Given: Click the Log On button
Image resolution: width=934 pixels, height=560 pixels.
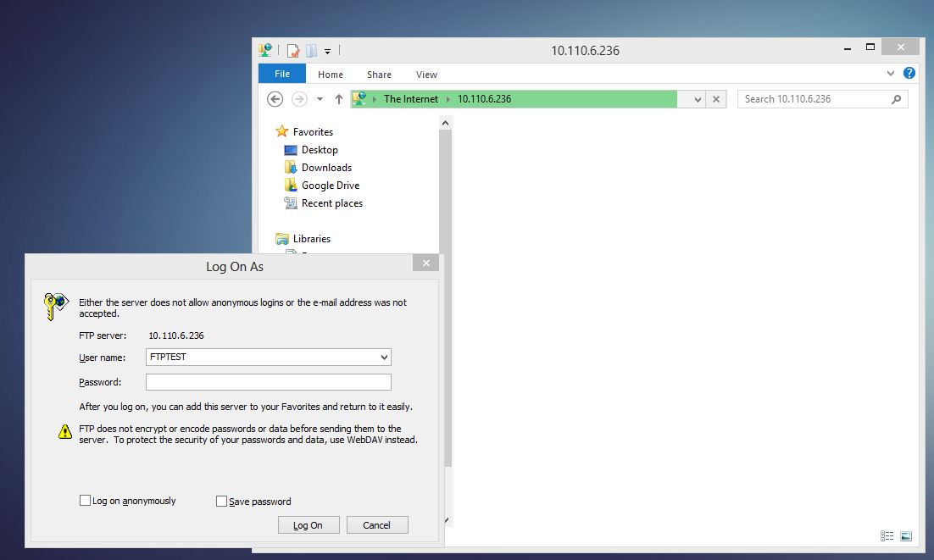Looking at the screenshot, I should click(308, 524).
